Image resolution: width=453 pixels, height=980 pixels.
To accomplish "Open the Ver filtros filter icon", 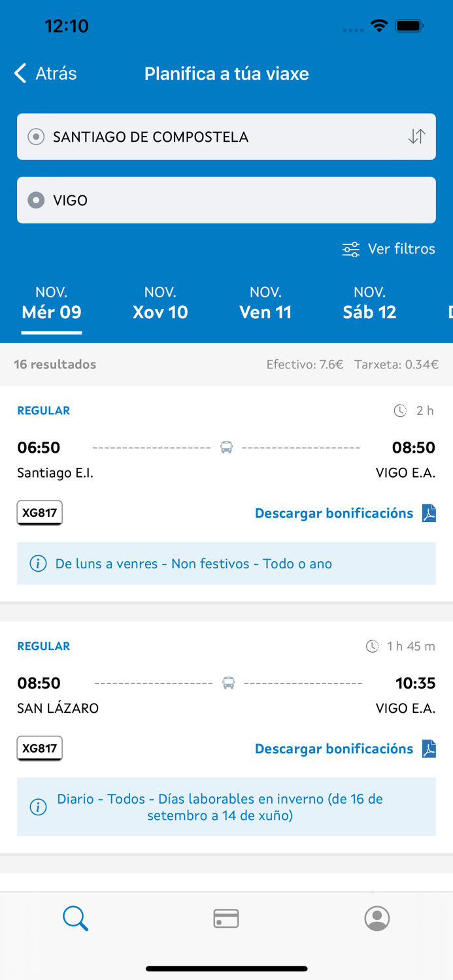I will click(x=350, y=249).
